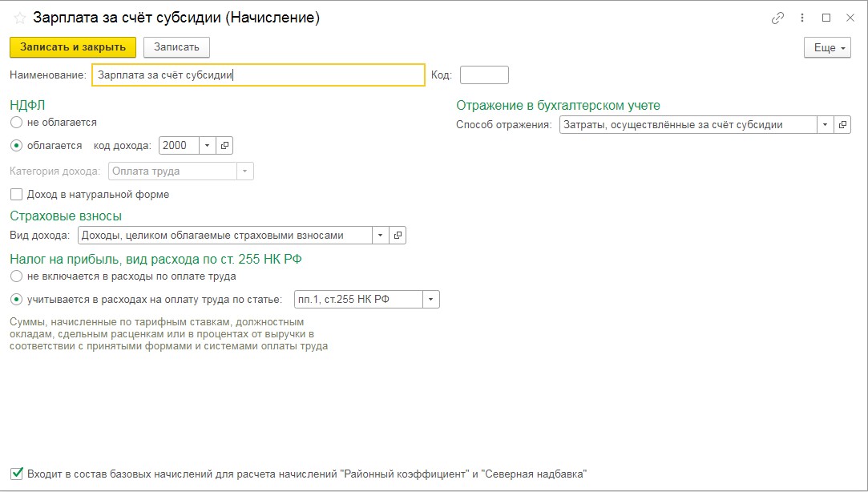Enable 'Доход в натуральной форме' checkbox

[16, 194]
